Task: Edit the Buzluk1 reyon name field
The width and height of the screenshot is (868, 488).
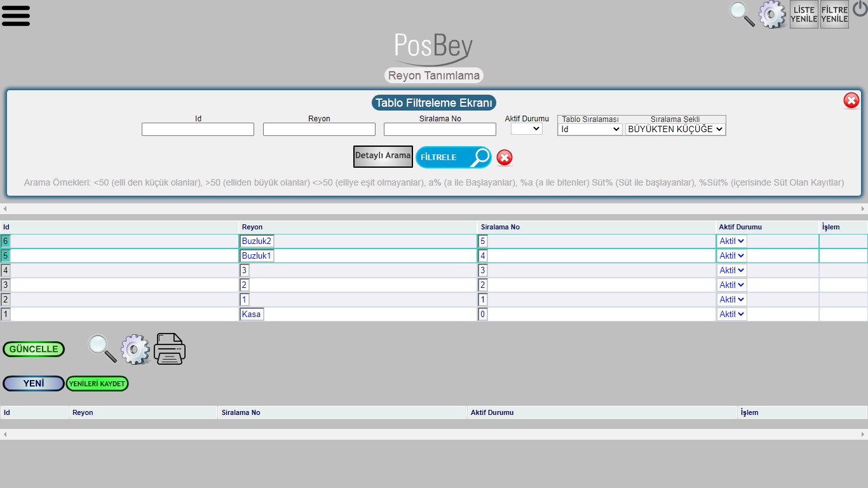Action: tap(257, 256)
